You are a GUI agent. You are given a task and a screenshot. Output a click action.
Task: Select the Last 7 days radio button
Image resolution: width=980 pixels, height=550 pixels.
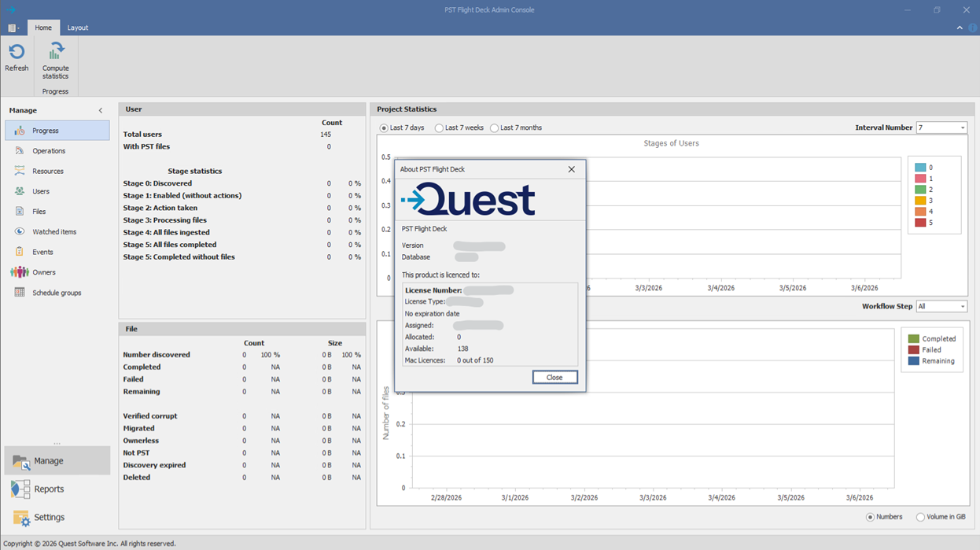click(385, 128)
